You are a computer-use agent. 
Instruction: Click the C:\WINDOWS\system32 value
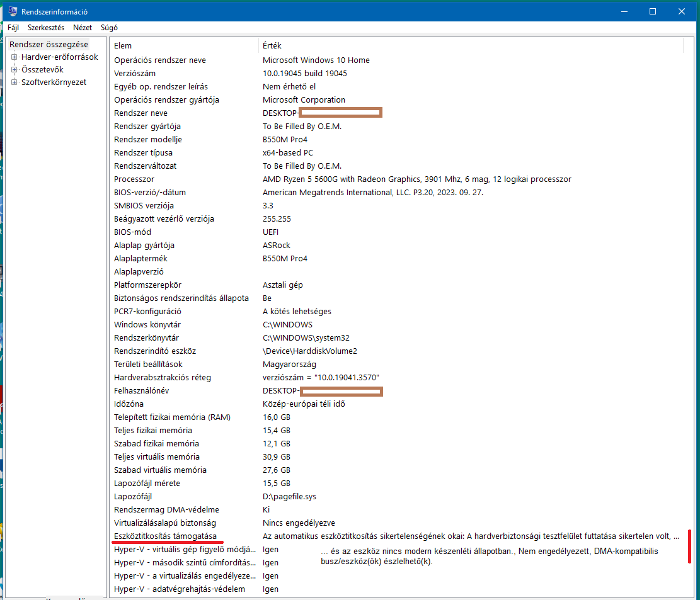pyautogui.click(x=306, y=338)
